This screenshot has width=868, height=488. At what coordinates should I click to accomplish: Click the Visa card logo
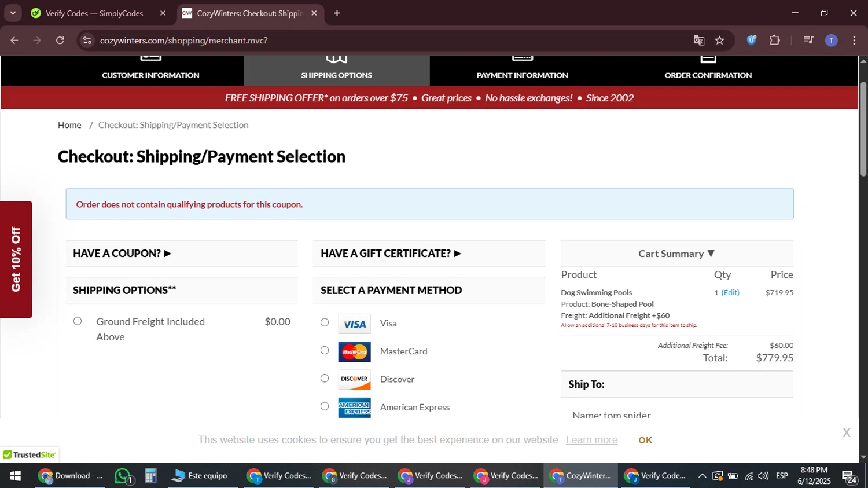354,324
